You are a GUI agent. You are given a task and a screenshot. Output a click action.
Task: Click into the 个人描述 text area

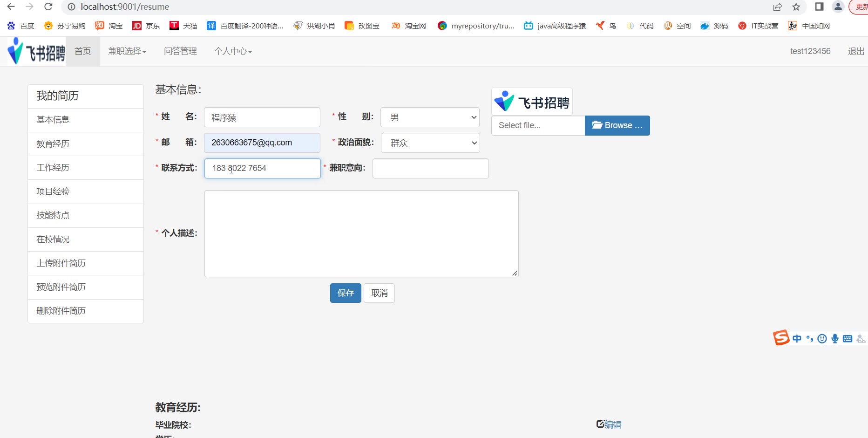[x=361, y=233]
